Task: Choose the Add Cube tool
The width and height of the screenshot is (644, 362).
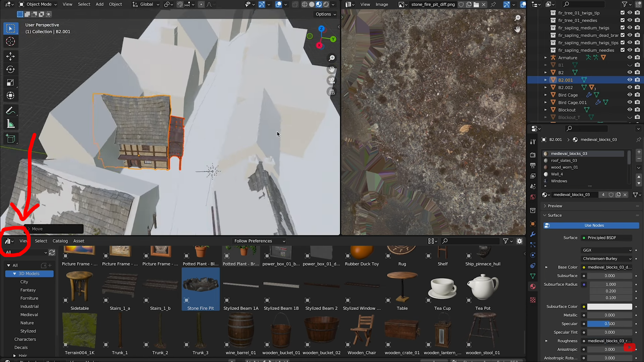Action: pos(10,139)
